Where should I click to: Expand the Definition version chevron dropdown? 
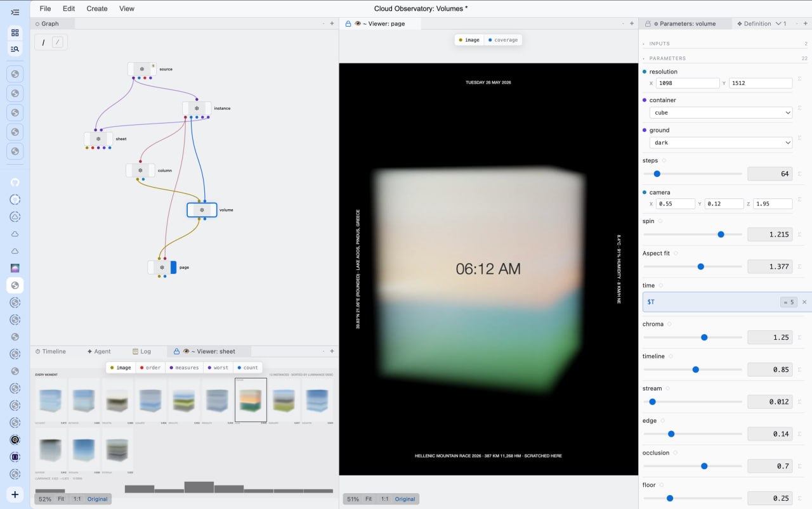[x=778, y=23]
